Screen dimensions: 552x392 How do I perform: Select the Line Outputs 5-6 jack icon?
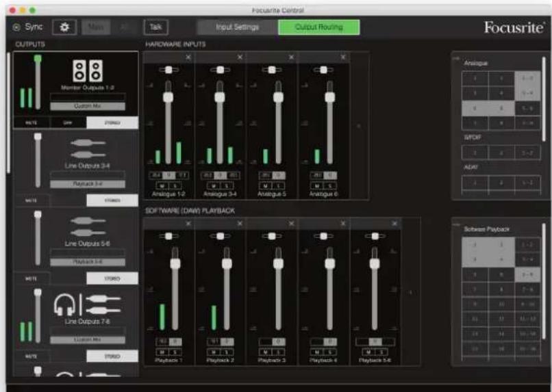[88, 226]
